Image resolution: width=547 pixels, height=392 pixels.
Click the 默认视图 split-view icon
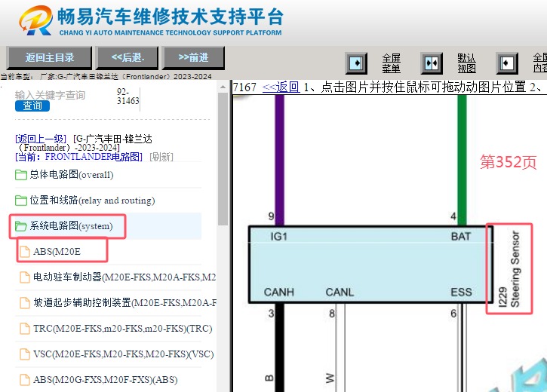[432, 63]
